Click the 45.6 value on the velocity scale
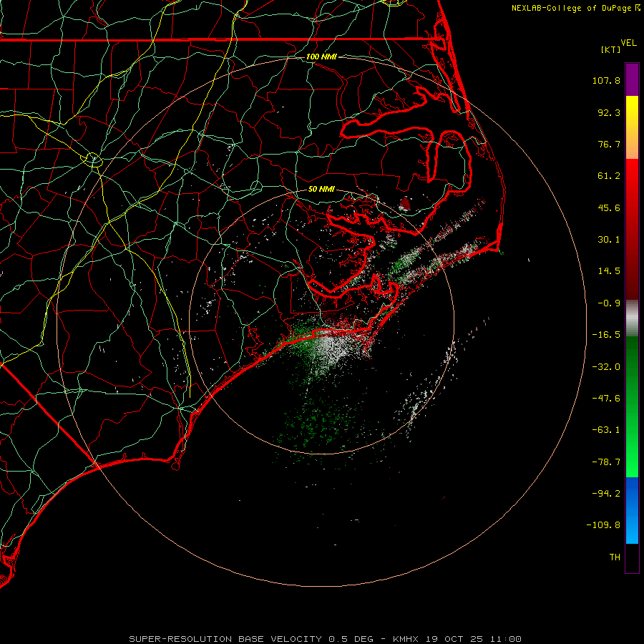644x644 pixels. (x=609, y=208)
